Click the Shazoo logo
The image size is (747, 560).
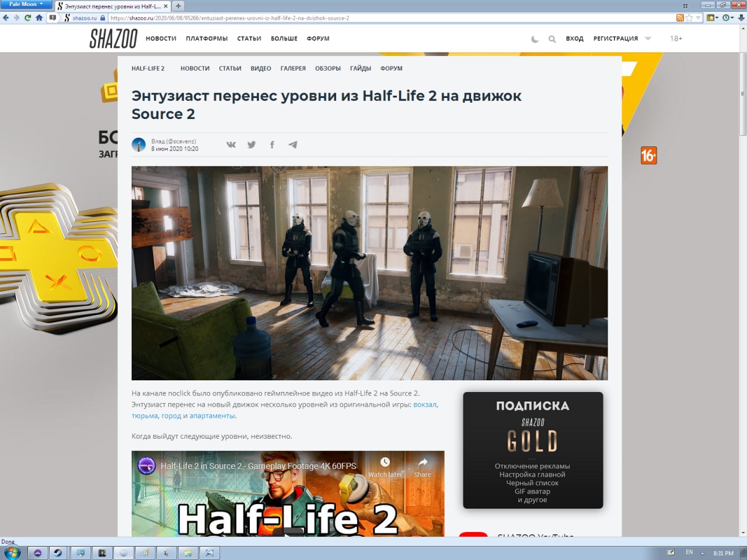click(113, 38)
